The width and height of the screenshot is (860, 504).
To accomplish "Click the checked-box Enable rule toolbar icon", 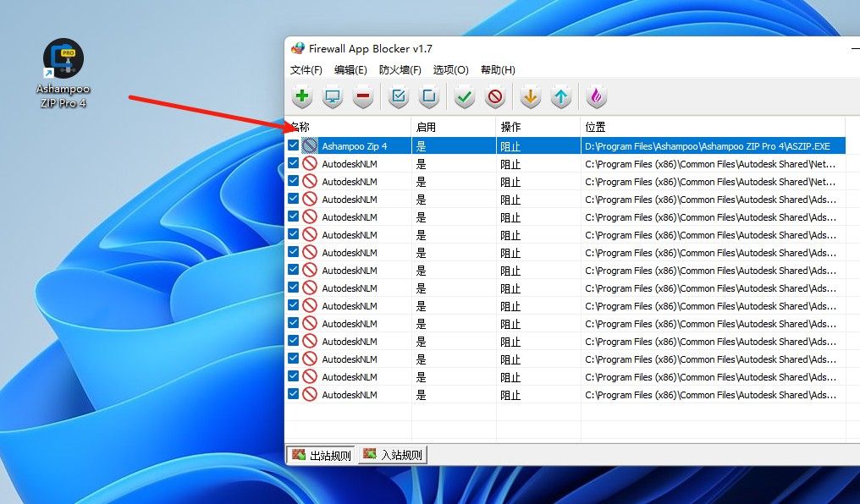I will pos(399,97).
